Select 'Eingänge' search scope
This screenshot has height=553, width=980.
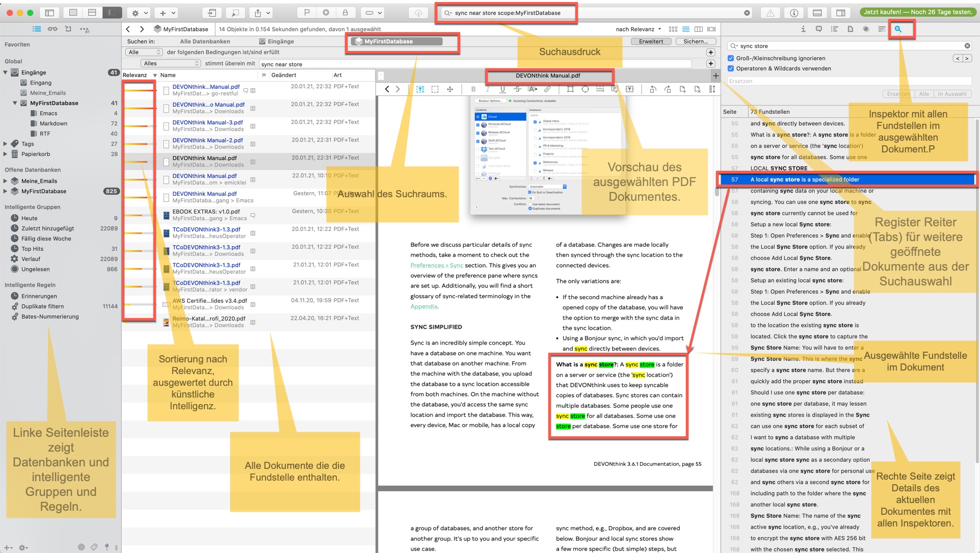276,41
